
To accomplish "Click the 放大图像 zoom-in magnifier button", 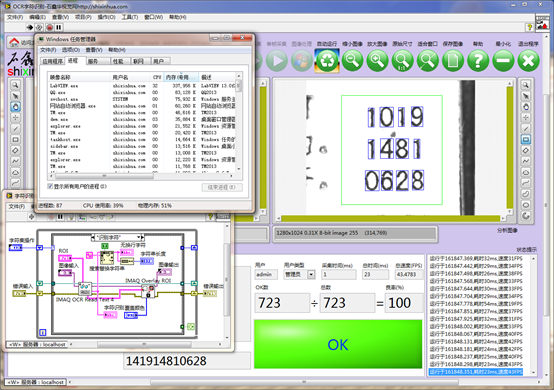I will point(377,61).
